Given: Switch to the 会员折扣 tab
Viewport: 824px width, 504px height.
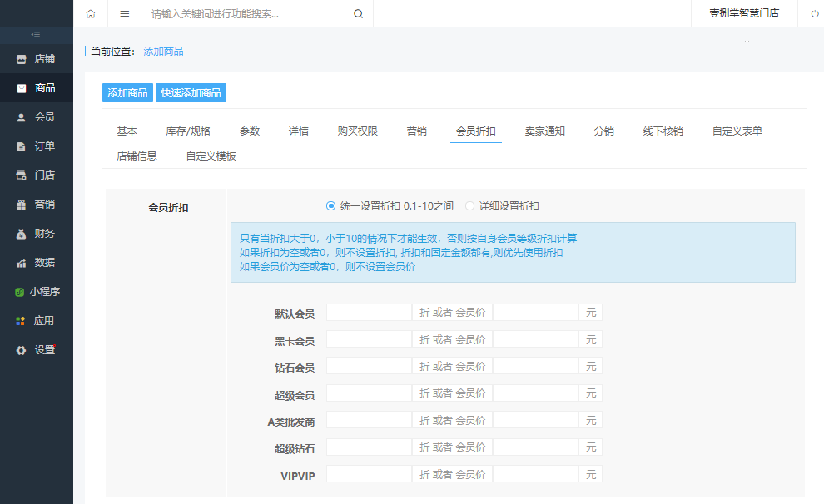Looking at the screenshot, I should point(475,131).
